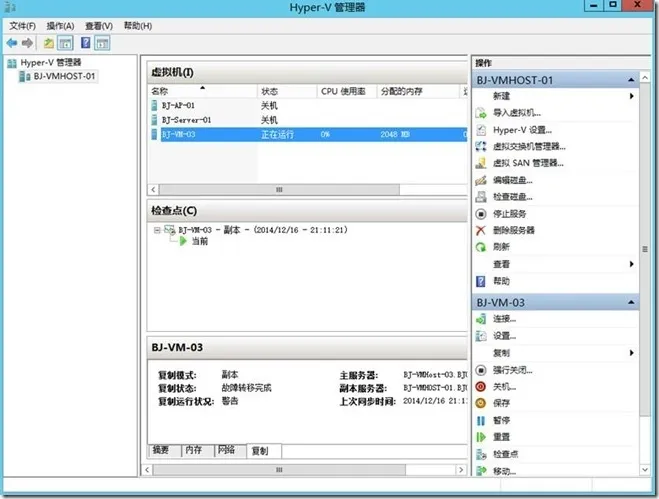Click the orange 保存 icon
The height and width of the screenshot is (499, 659).
pyautogui.click(x=481, y=403)
